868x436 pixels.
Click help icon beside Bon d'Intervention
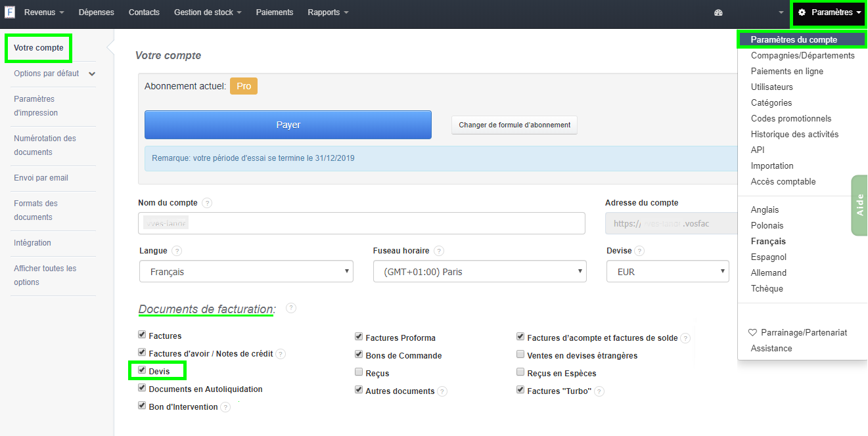coord(225,406)
